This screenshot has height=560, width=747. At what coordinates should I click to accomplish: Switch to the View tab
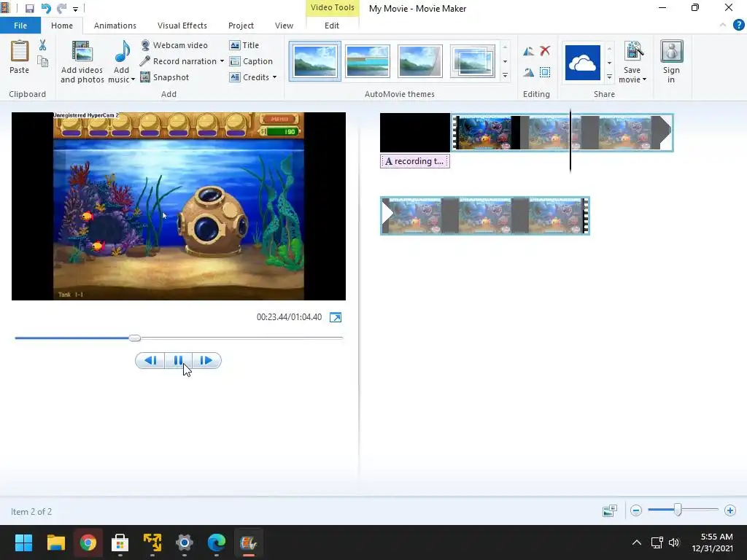pos(284,26)
